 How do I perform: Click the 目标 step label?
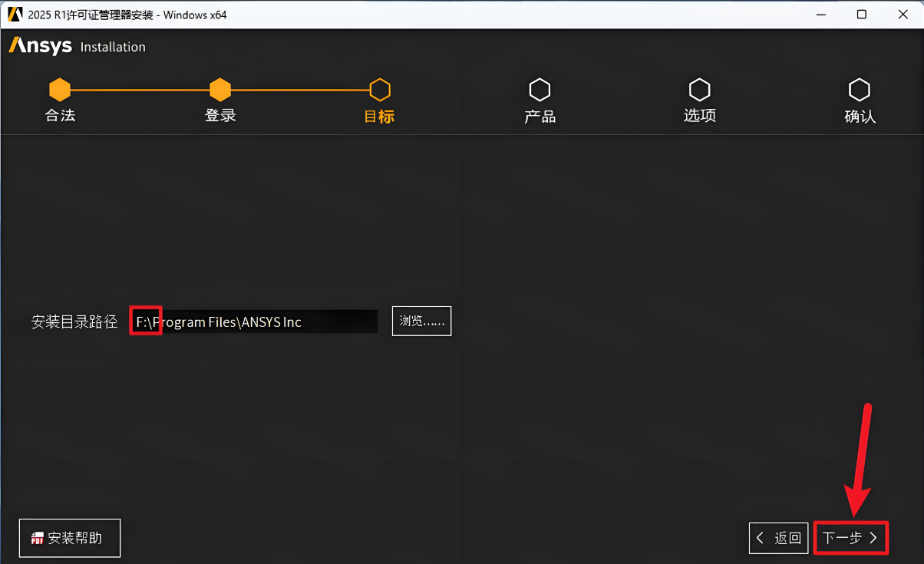click(x=379, y=117)
